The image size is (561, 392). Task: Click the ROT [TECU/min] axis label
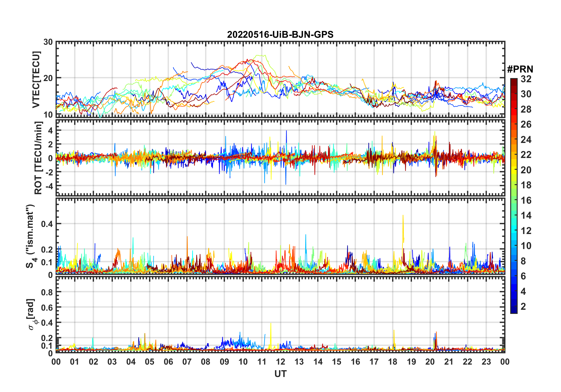38,158
